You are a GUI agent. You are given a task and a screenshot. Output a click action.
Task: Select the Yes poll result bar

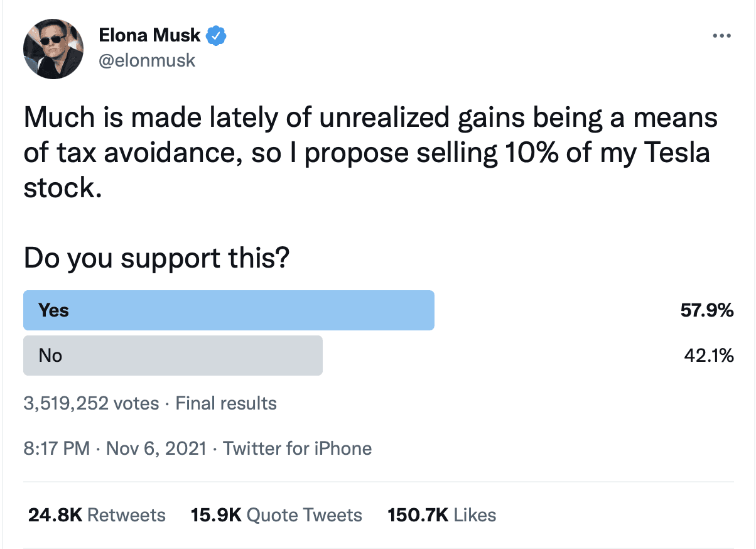(x=229, y=310)
